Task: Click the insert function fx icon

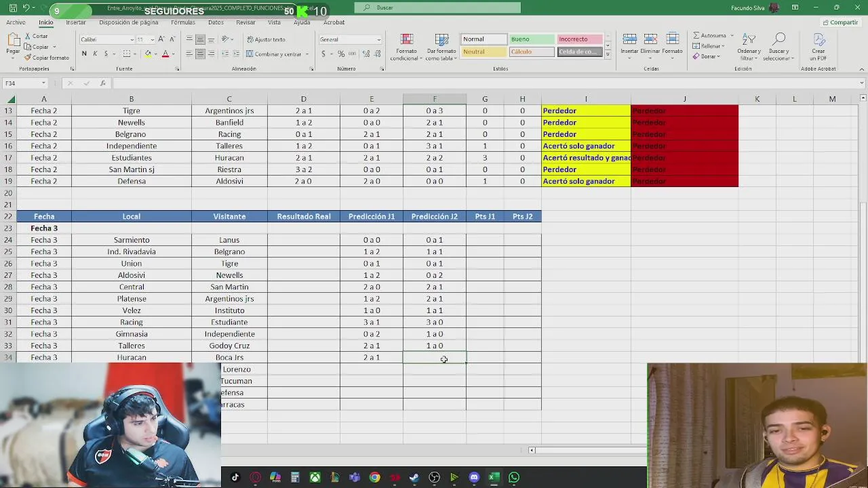Action: (102, 83)
